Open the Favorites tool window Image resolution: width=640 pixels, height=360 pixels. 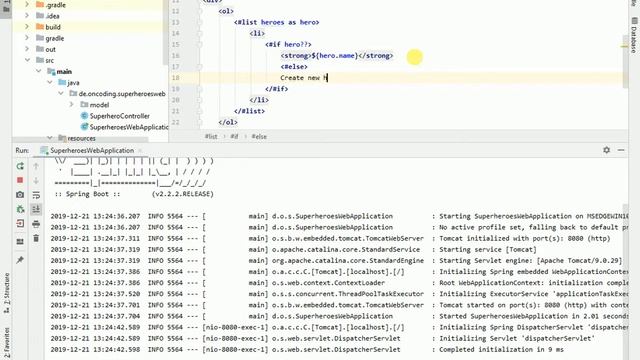tap(6, 343)
